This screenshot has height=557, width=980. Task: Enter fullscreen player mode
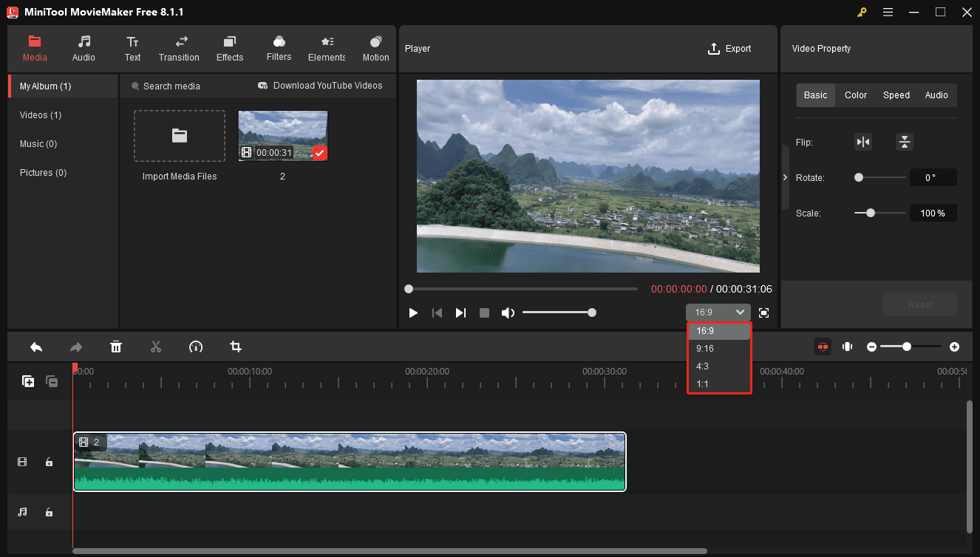pos(763,313)
